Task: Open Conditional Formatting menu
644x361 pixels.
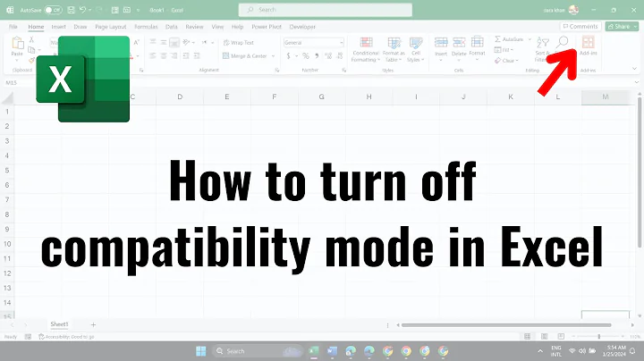Action: coord(366,49)
